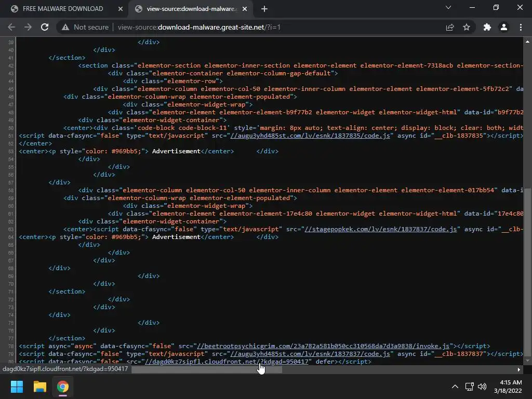Open augu3yhd485st.com 1837837 code.js link
Image resolution: width=532 pixels, height=399 pixels.
[x=310, y=354]
